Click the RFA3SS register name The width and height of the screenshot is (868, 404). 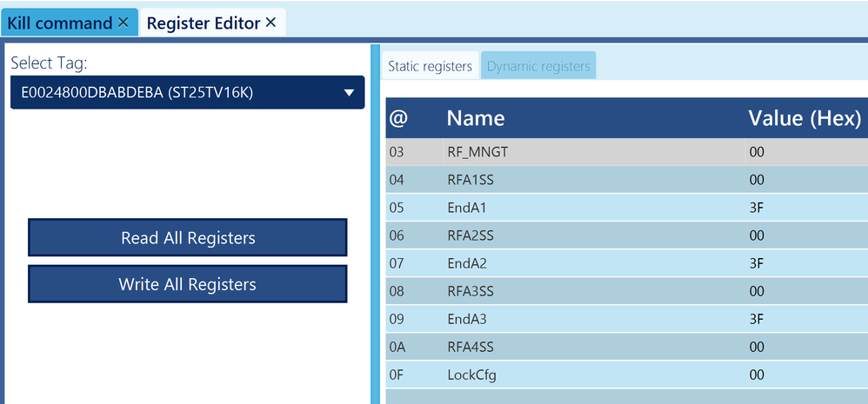471,291
